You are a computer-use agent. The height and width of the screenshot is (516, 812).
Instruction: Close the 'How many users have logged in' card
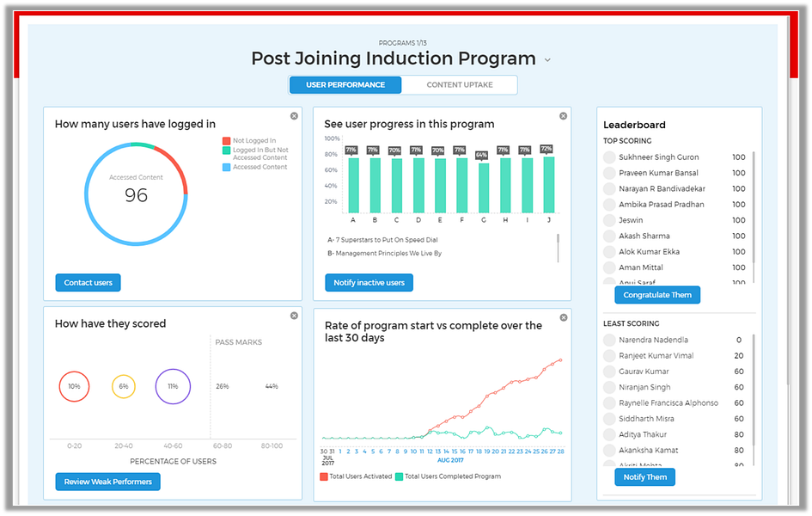point(294,116)
